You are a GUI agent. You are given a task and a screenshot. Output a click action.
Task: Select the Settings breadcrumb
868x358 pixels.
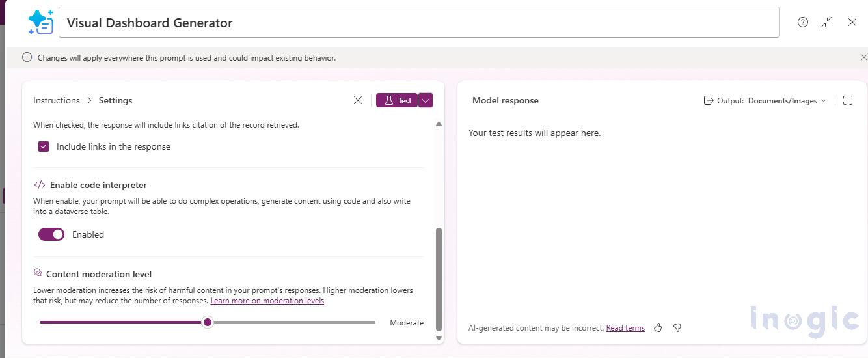(x=115, y=100)
